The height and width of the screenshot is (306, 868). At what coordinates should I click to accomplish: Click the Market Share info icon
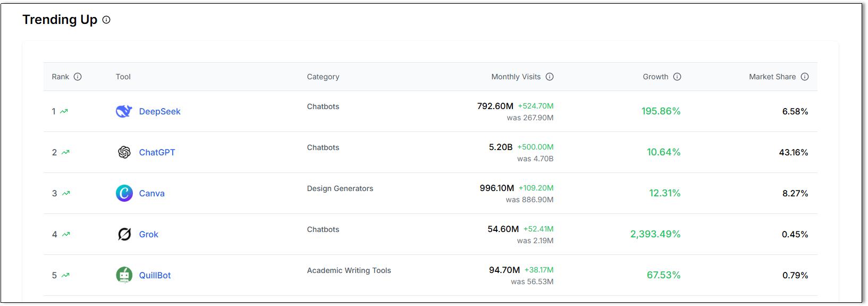805,77
